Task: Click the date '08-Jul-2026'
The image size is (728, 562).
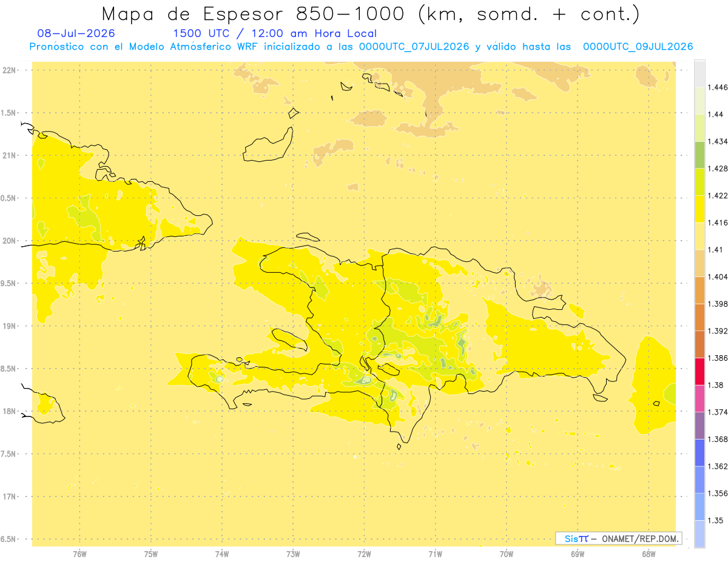Action: (76, 34)
